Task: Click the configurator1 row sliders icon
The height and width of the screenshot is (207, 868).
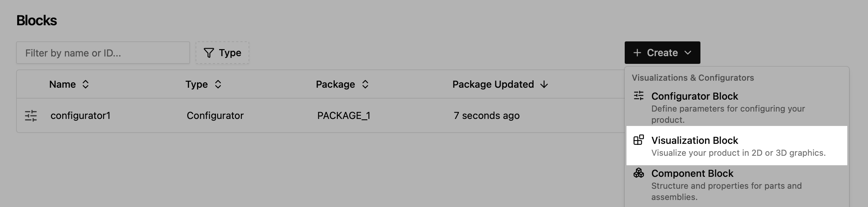Action: pos(31,116)
